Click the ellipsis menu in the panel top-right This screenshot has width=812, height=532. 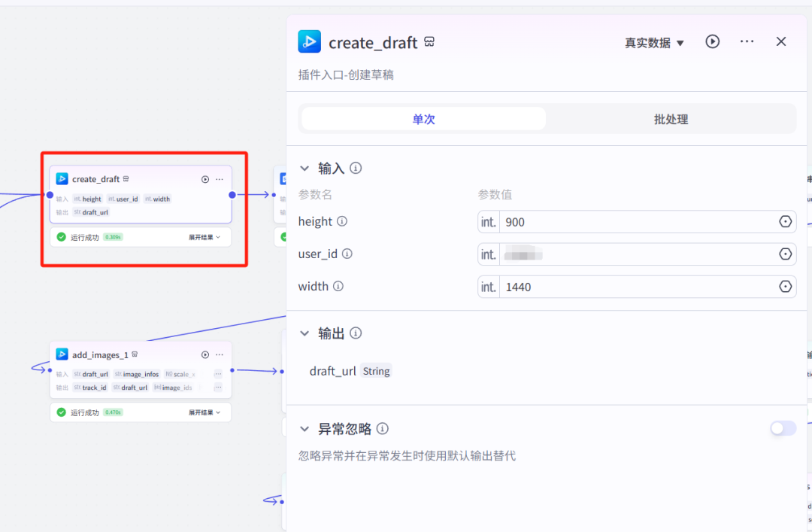[x=747, y=41]
